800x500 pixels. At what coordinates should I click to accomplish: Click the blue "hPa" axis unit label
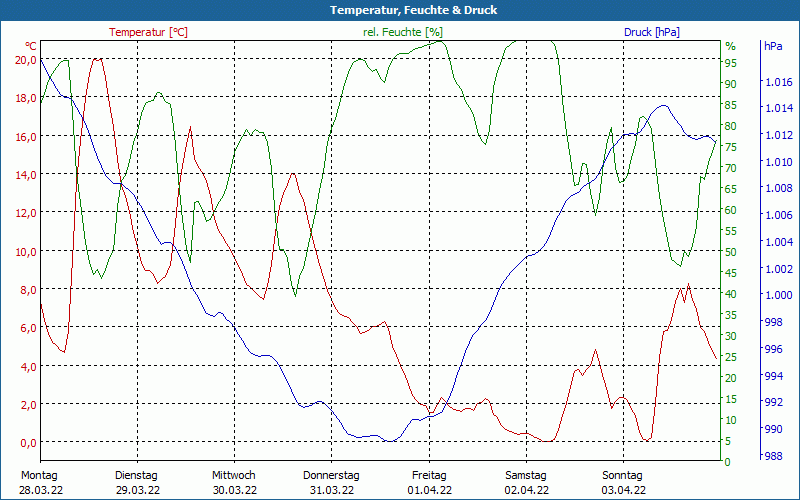pos(773,46)
